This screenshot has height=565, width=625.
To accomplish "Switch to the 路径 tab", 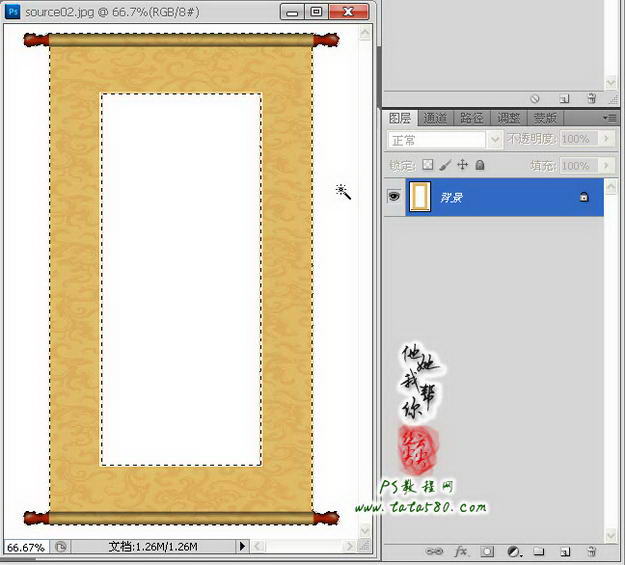I will (x=472, y=118).
